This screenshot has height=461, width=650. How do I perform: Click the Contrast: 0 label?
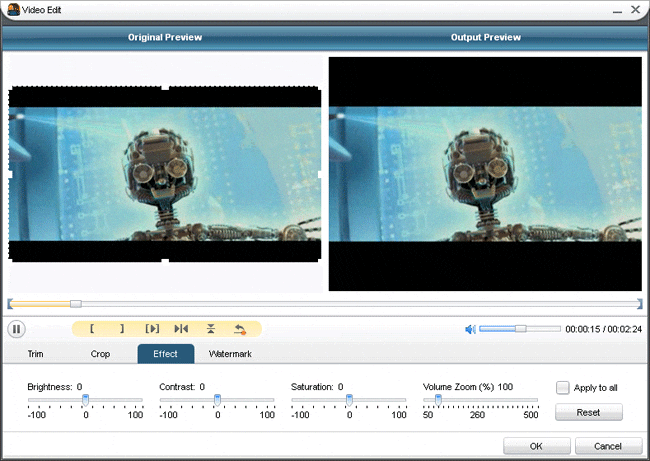point(182,387)
